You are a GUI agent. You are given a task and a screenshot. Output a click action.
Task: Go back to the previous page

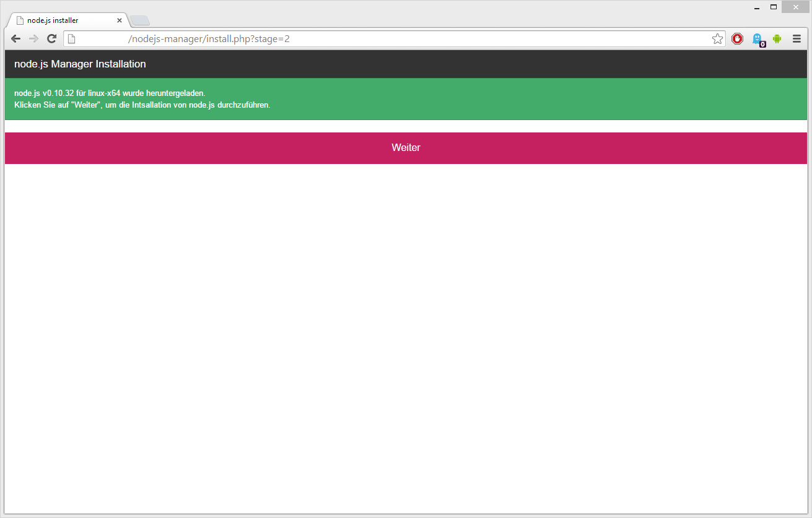[16, 39]
